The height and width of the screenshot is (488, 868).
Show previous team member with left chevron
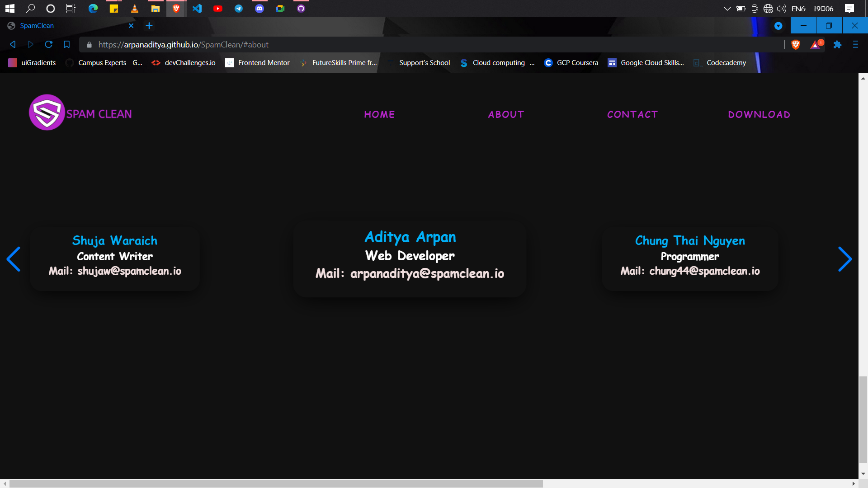coord(14,259)
